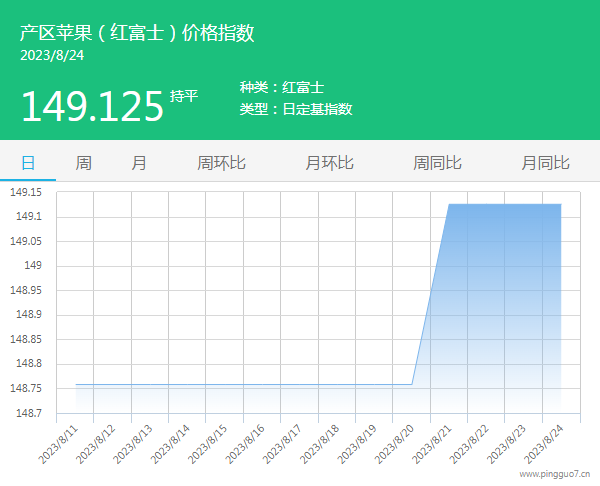Click the 产区苹果（红富士）价格指数 title
Screen dimensions: 600x486
coord(137,33)
